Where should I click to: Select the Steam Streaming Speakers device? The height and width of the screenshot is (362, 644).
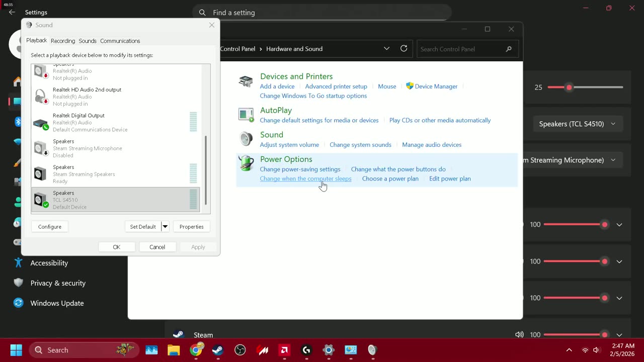coord(116,174)
